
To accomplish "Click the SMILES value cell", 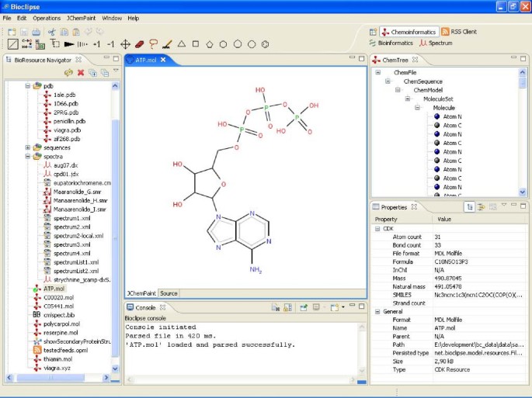I will pos(479,295).
